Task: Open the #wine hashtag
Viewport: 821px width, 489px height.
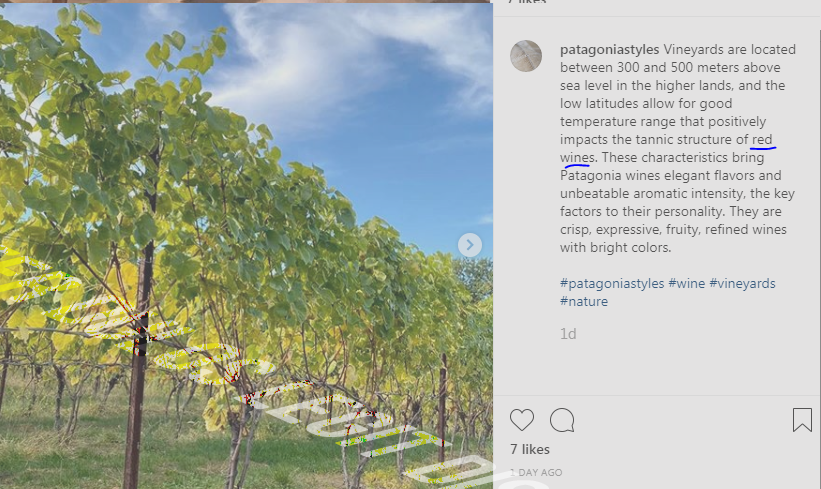Action: click(686, 283)
